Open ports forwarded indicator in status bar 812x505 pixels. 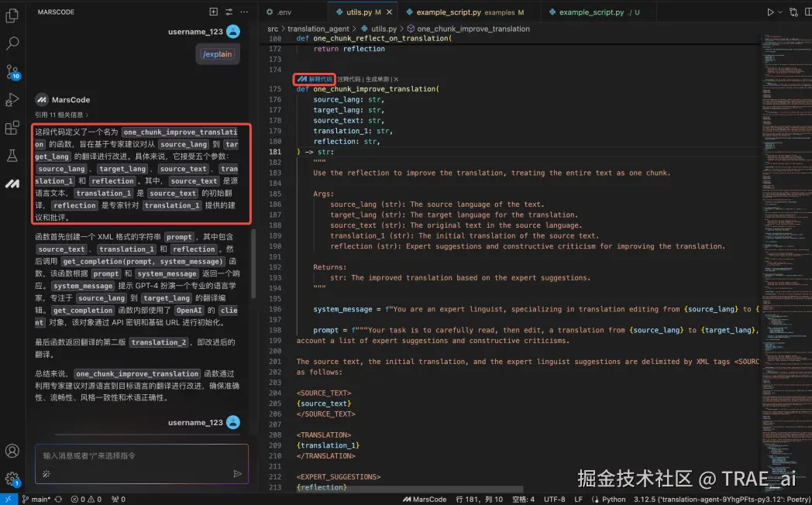(x=119, y=500)
